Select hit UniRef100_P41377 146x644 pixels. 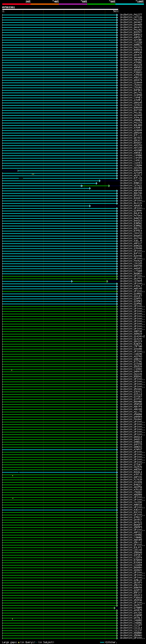pyautogui.click(x=131, y=15)
